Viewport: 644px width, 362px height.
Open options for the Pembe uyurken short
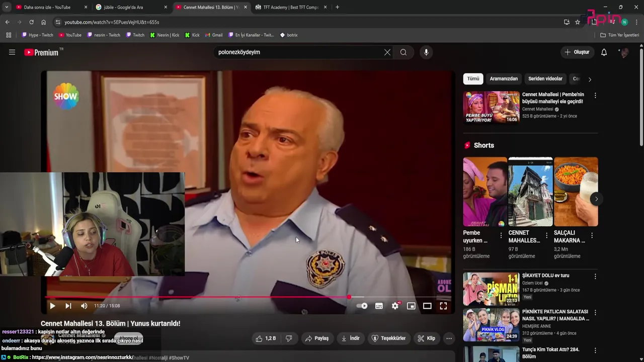tap(501, 235)
